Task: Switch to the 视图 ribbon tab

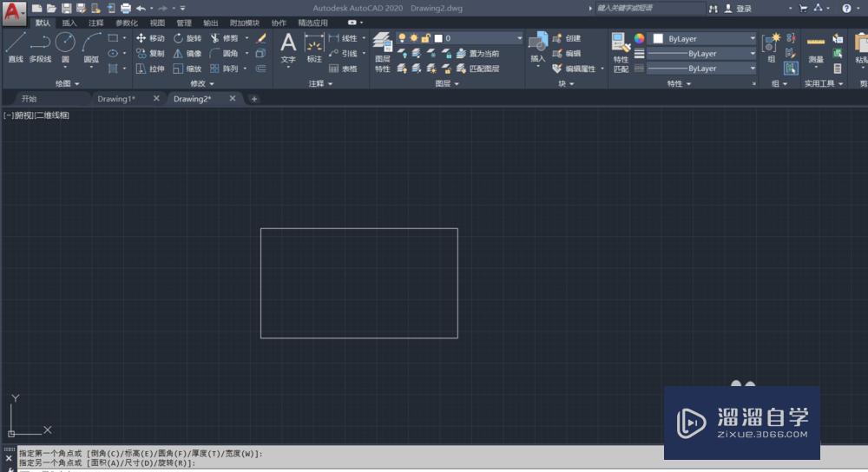Action: pos(157,23)
